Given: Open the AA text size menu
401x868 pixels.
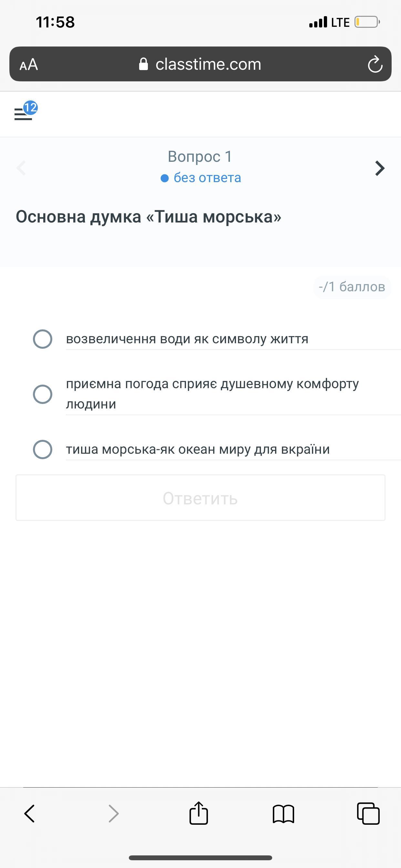Looking at the screenshot, I should 29,64.
